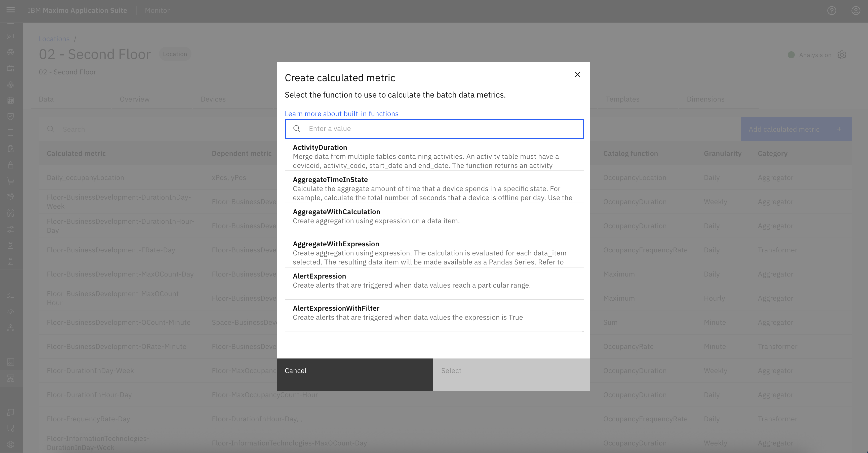Click the hierarchy nodes sidebar icon
868x453 pixels.
[x=11, y=328]
